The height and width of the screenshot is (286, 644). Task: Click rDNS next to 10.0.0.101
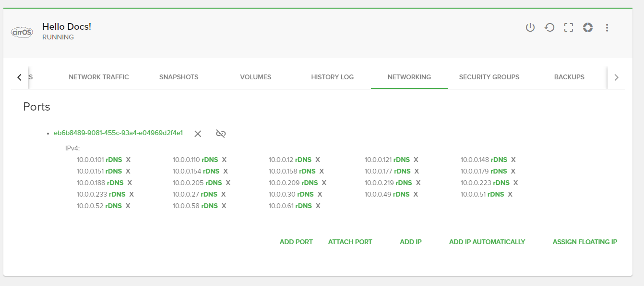pos(114,160)
